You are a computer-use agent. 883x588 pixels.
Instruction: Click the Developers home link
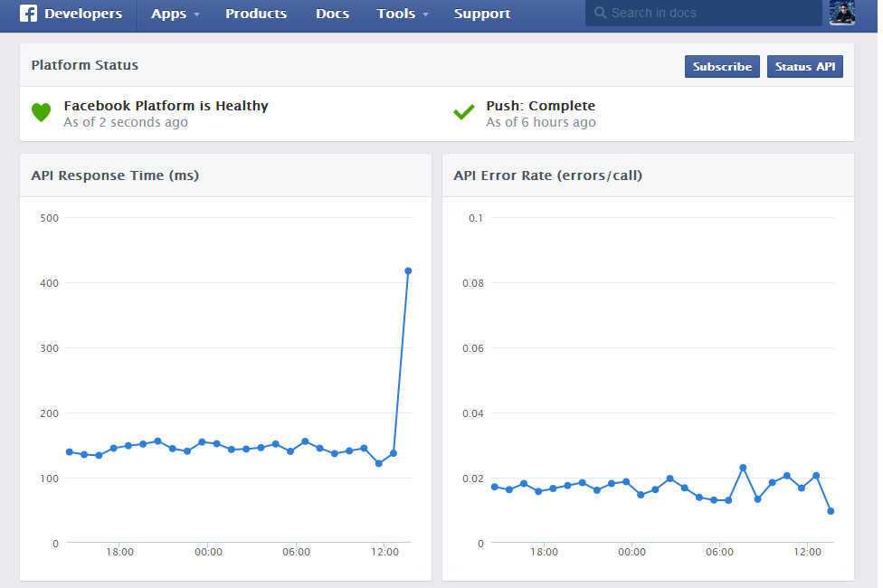tap(83, 14)
